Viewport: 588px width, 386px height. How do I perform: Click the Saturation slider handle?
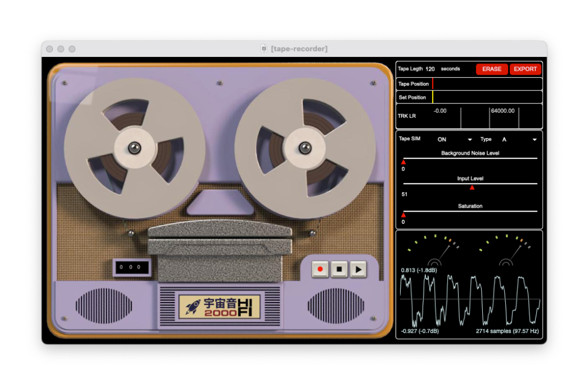coord(403,215)
